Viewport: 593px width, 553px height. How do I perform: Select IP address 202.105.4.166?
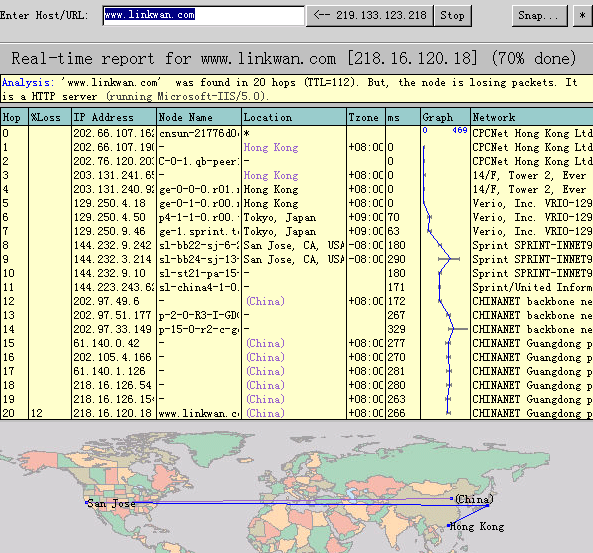coord(112,357)
